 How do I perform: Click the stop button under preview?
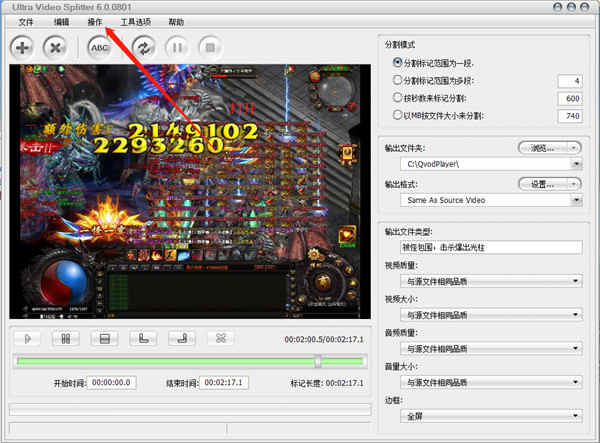pos(104,339)
